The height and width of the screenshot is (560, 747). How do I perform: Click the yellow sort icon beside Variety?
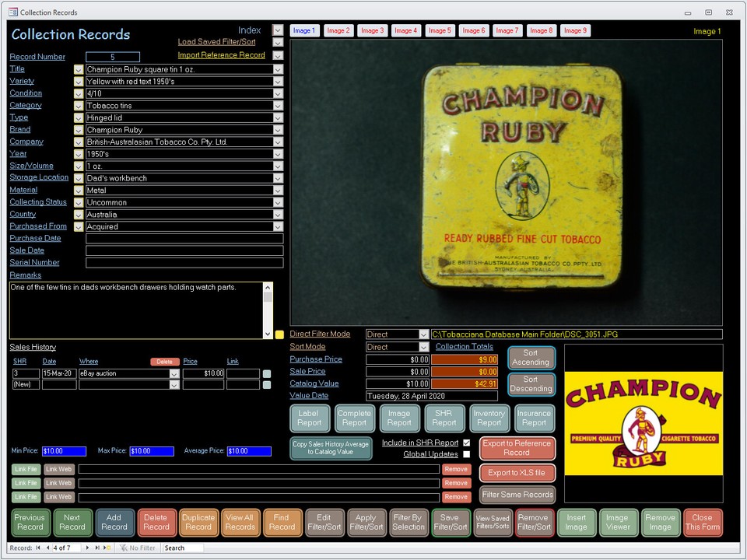tap(79, 82)
